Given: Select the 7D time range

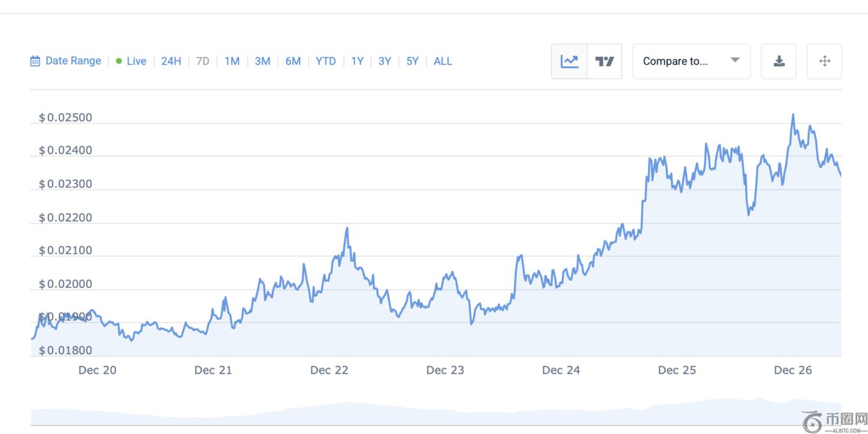Looking at the screenshot, I should pyautogui.click(x=203, y=61).
